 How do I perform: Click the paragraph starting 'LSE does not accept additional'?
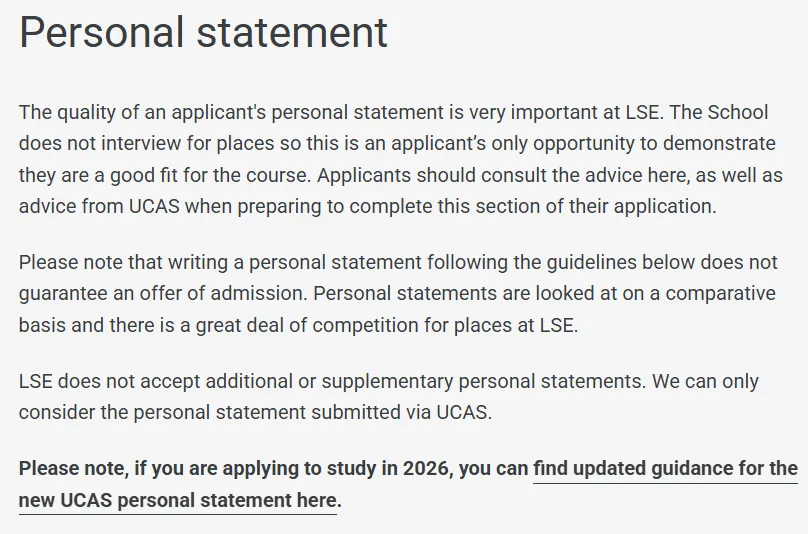[x=389, y=397]
